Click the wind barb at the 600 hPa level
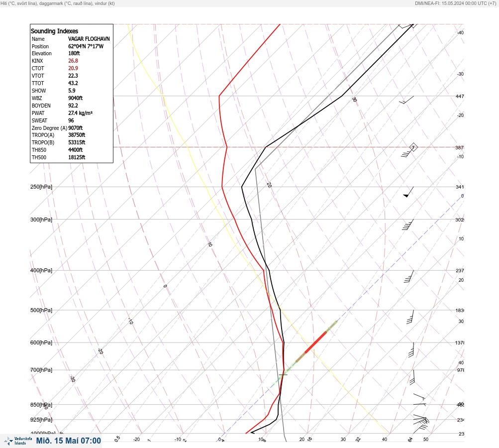This screenshot has height=448, width=499. 411,349
